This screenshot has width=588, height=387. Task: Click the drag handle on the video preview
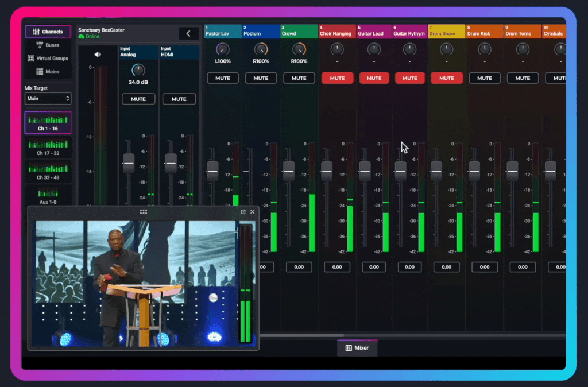coord(144,212)
